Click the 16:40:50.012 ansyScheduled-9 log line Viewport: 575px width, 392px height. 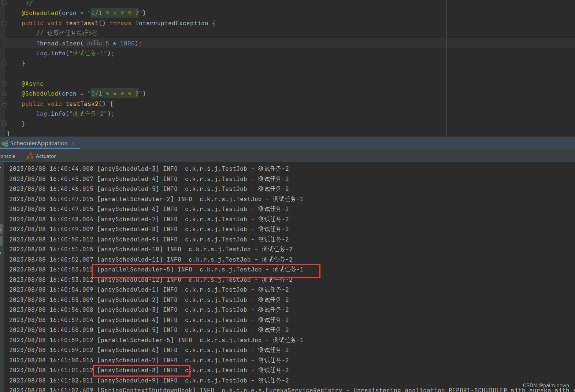click(149, 239)
